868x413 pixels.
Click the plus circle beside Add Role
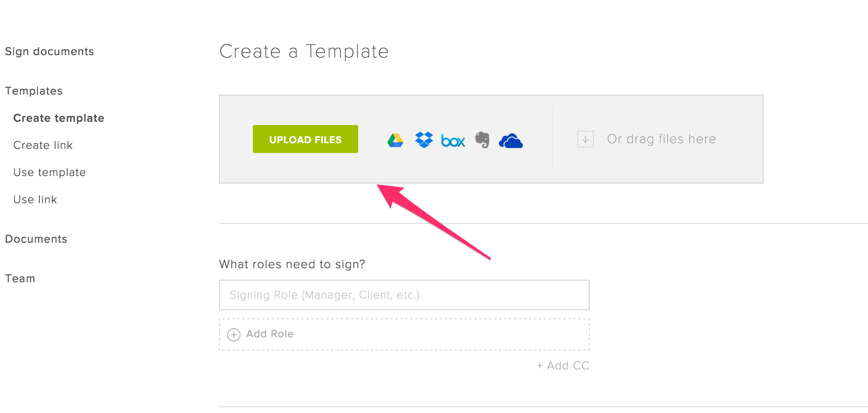coord(234,334)
